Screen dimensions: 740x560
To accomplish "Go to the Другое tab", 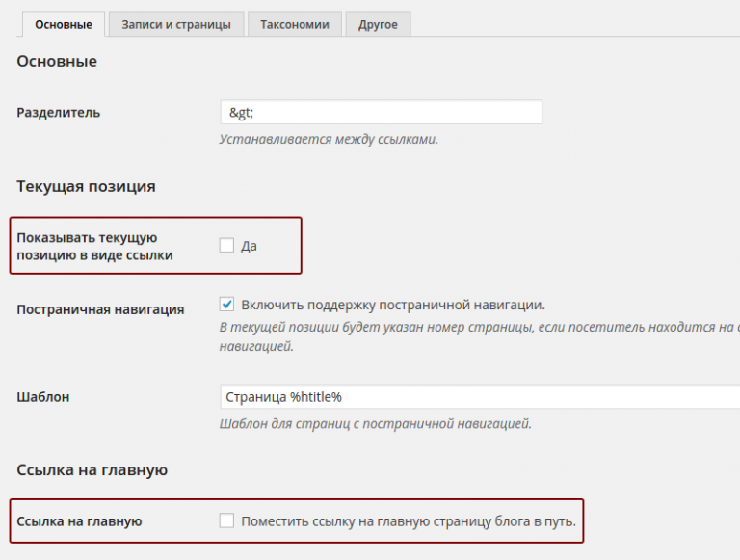I will click(x=378, y=24).
